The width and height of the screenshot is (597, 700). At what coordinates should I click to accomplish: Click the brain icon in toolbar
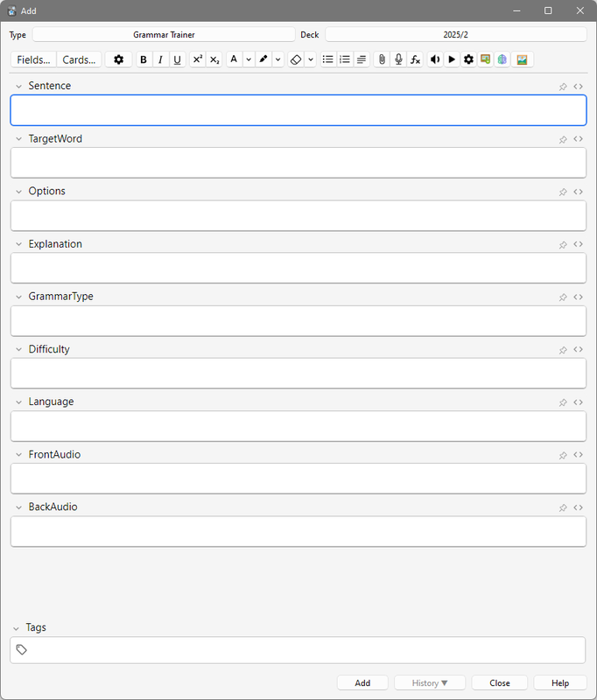coord(502,59)
